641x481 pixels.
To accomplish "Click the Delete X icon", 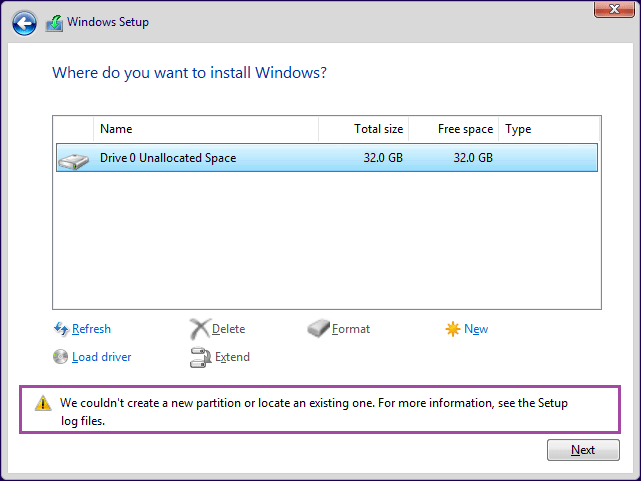I will coord(199,329).
